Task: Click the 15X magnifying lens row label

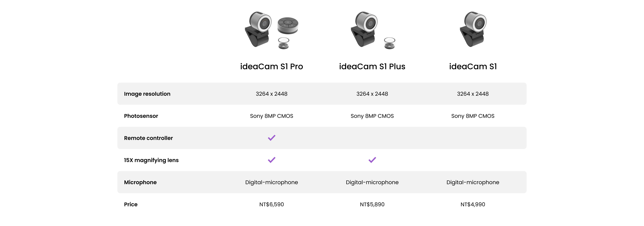Action: (x=151, y=160)
